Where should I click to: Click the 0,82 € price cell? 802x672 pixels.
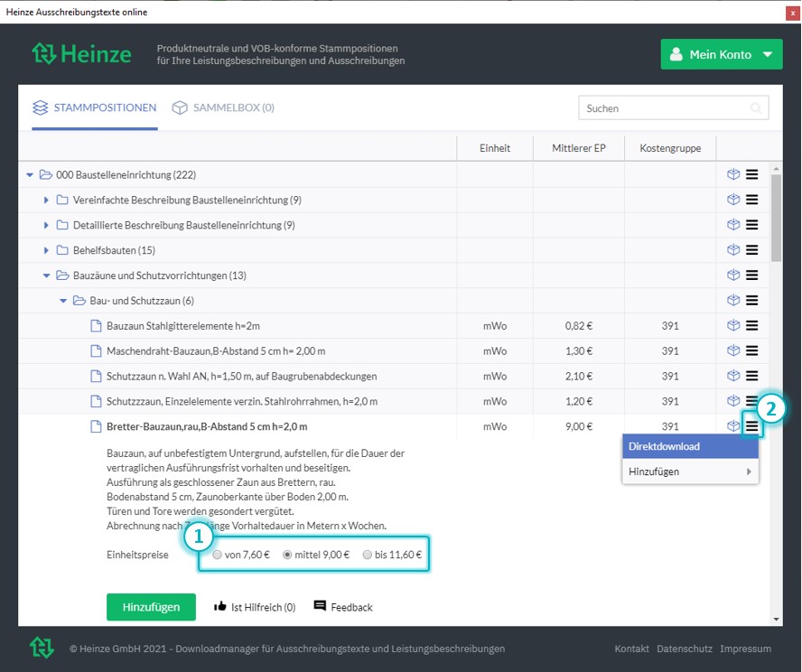(579, 326)
